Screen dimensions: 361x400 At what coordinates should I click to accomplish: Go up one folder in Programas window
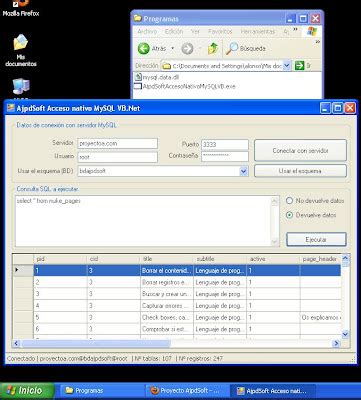pyautogui.click(x=213, y=49)
